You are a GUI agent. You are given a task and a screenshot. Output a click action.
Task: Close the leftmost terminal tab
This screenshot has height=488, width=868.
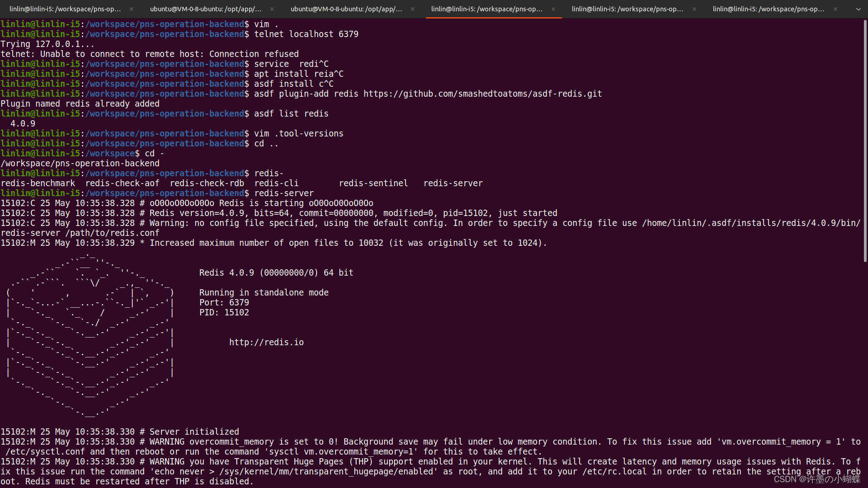click(x=131, y=9)
